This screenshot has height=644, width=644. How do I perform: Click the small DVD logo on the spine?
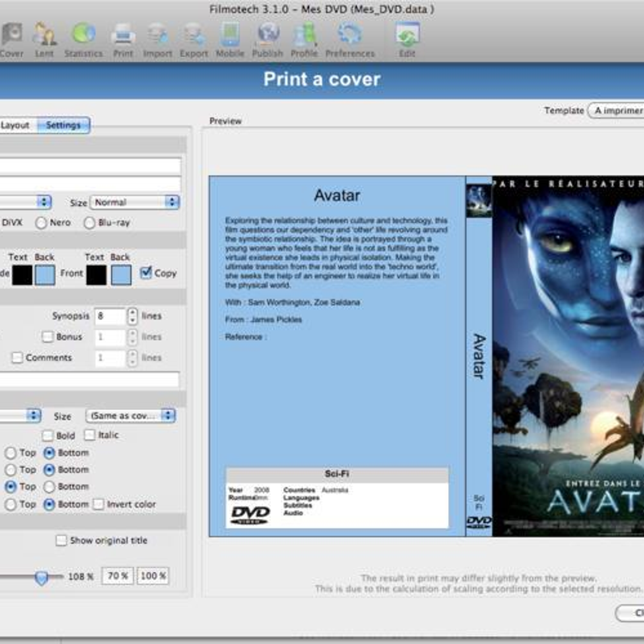[479, 522]
